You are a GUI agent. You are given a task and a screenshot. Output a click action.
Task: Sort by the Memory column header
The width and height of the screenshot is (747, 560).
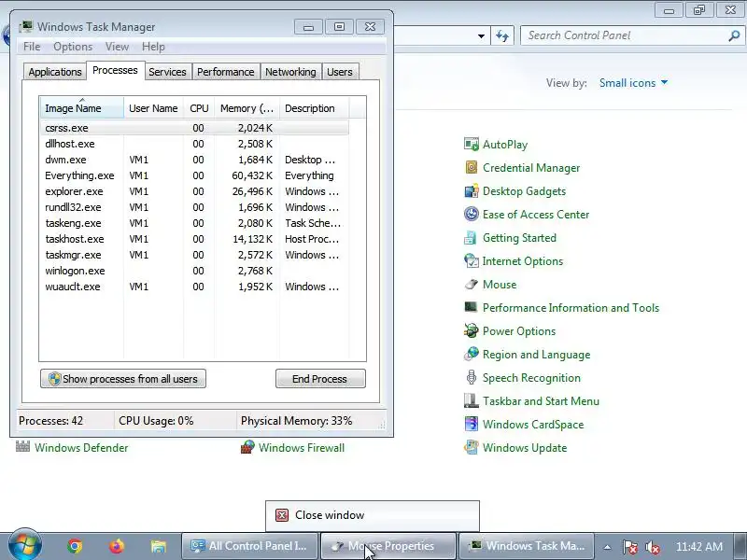(x=247, y=108)
